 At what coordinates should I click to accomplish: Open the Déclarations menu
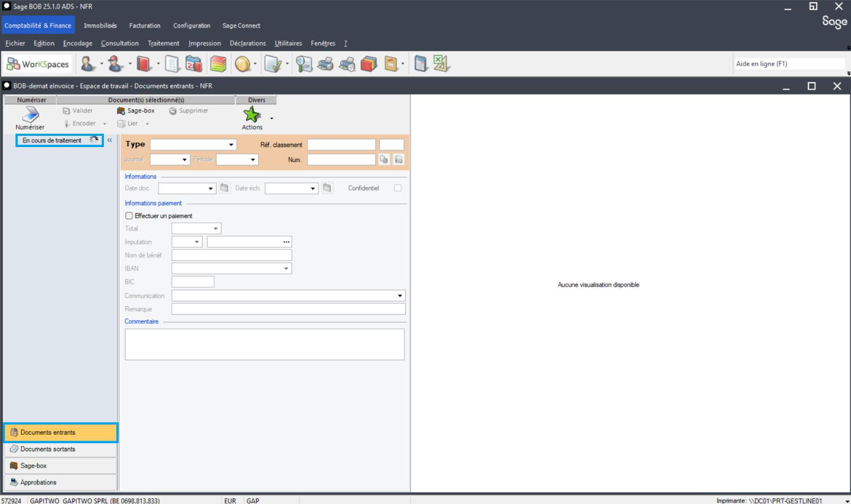pos(247,43)
